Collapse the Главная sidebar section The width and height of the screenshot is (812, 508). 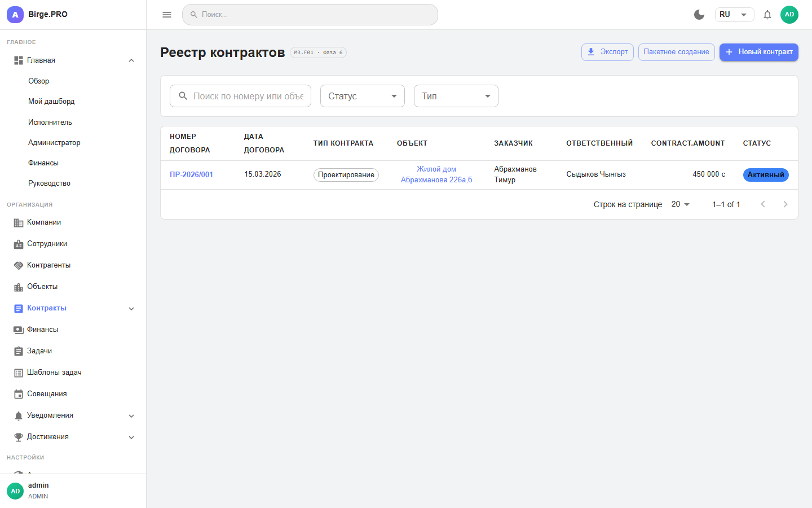pyautogui.click(x=131, y=60)
